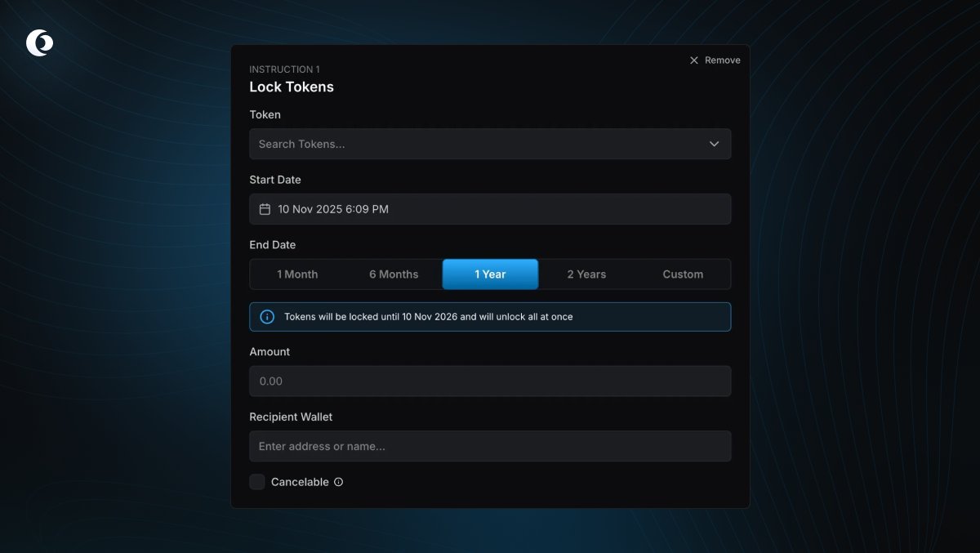Select the 2 Years end date option

coord(586,274)
